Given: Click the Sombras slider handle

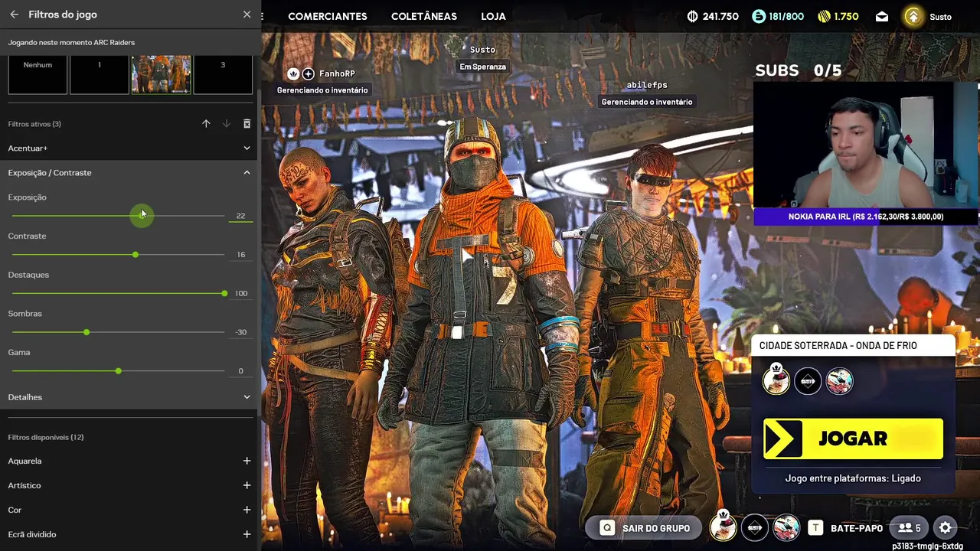Looking at the screenshot, I should coord(87,332).
